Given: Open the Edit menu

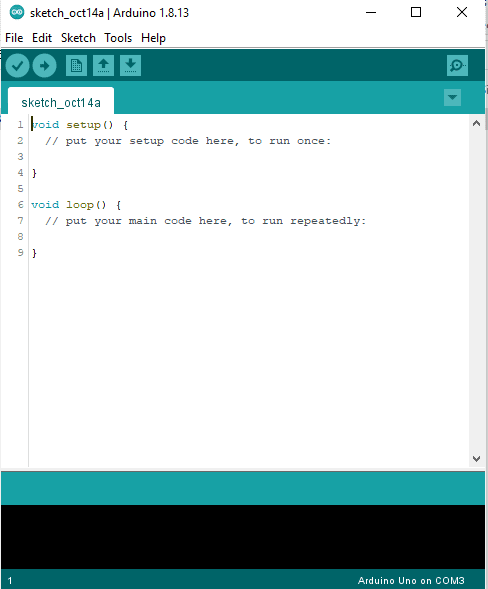Looking at the screenshot, I should click(x=42, y=38).
